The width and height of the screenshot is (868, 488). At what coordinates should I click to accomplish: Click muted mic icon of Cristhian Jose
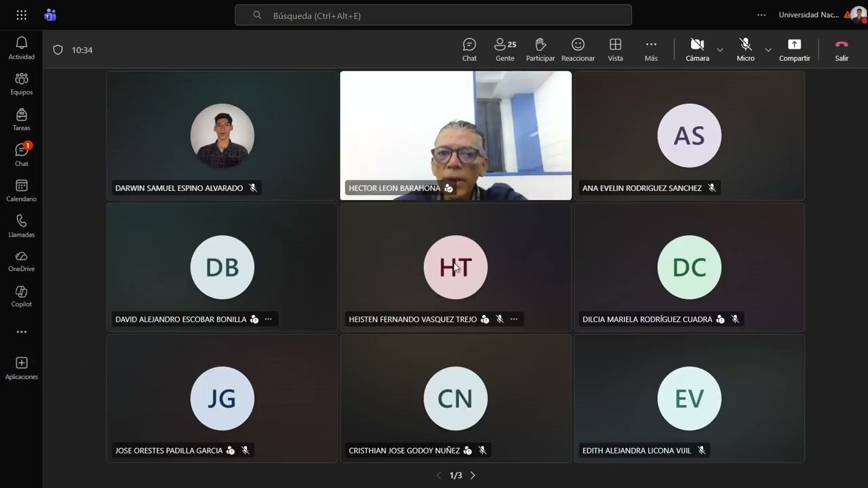tap(482, 451)
